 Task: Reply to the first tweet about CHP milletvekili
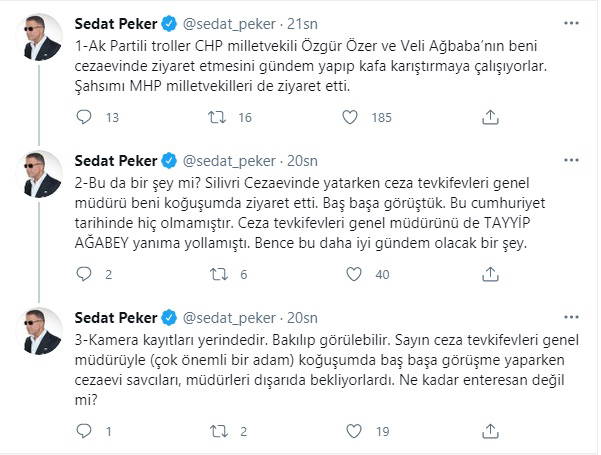85,118
